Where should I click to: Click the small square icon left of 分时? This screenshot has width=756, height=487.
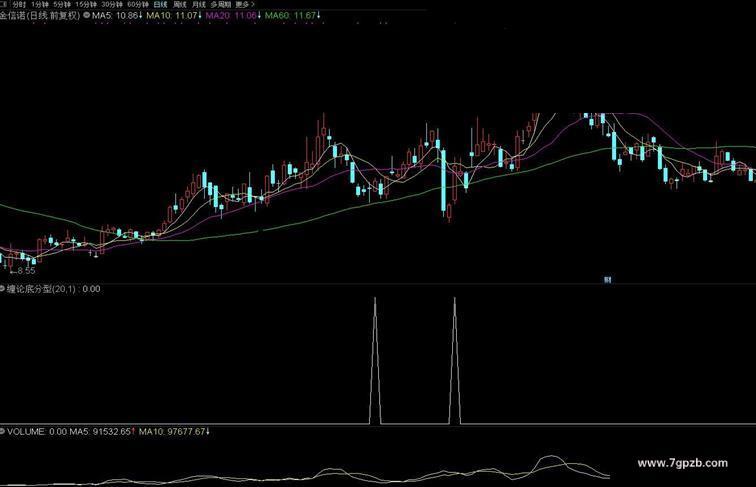pos(4,4)
